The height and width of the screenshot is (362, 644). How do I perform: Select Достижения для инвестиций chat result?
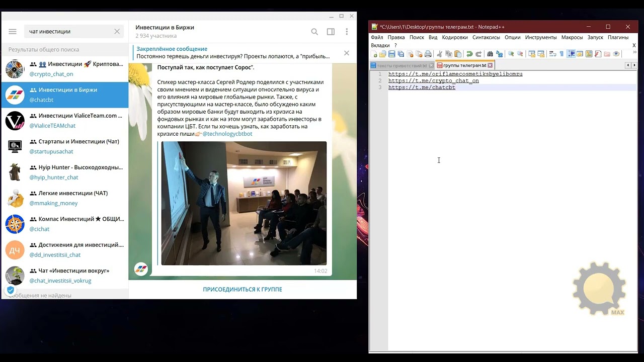pyautogui.click(x=65, y=250)
